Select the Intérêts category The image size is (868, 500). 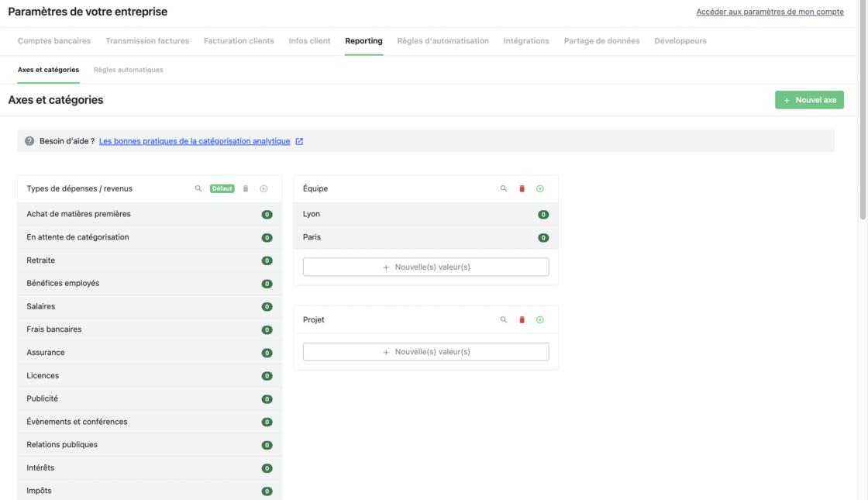tap(150, 468)
